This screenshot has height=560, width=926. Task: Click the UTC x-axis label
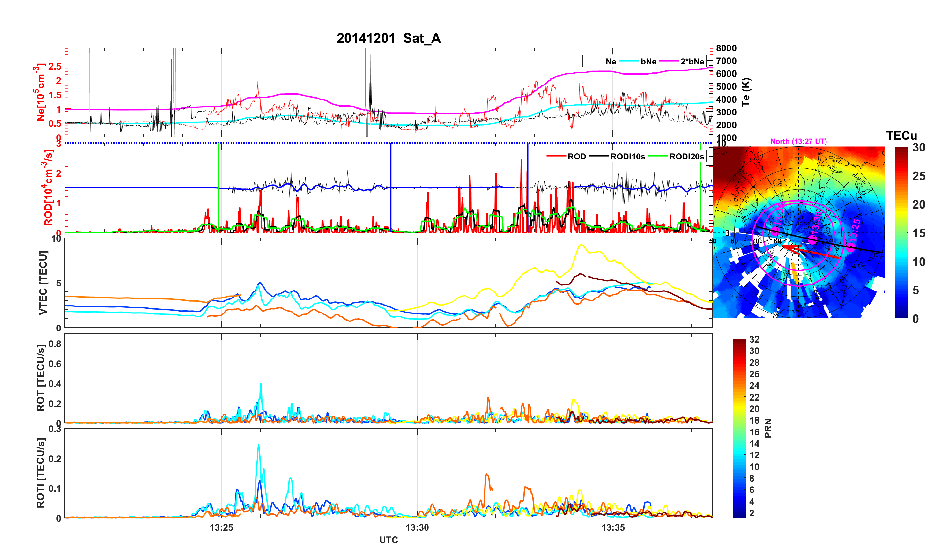coord(388,540)
